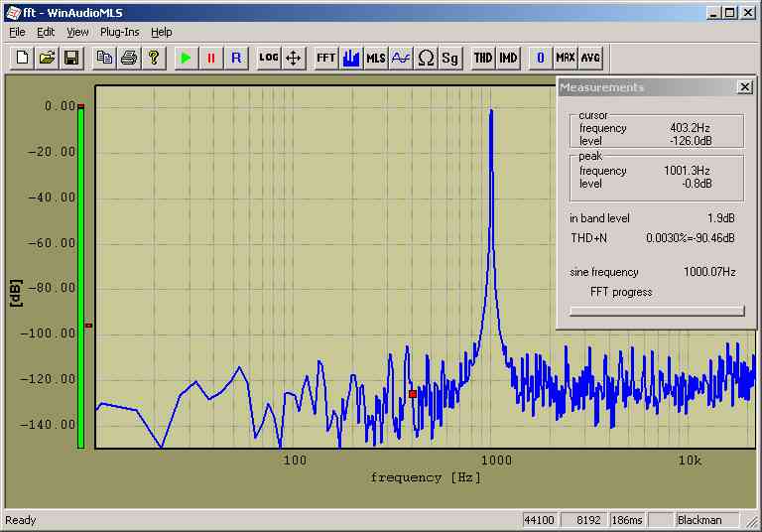The height and width of the screenshot is (532, 762).
Task: Close the Measurements panel
Action: (744, 87)
